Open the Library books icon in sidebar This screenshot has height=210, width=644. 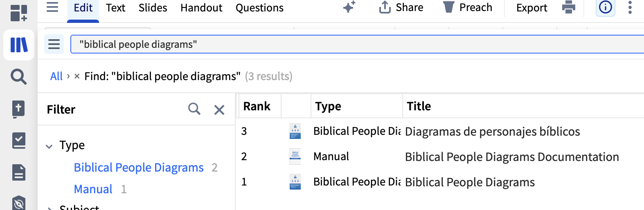(19, 45)
